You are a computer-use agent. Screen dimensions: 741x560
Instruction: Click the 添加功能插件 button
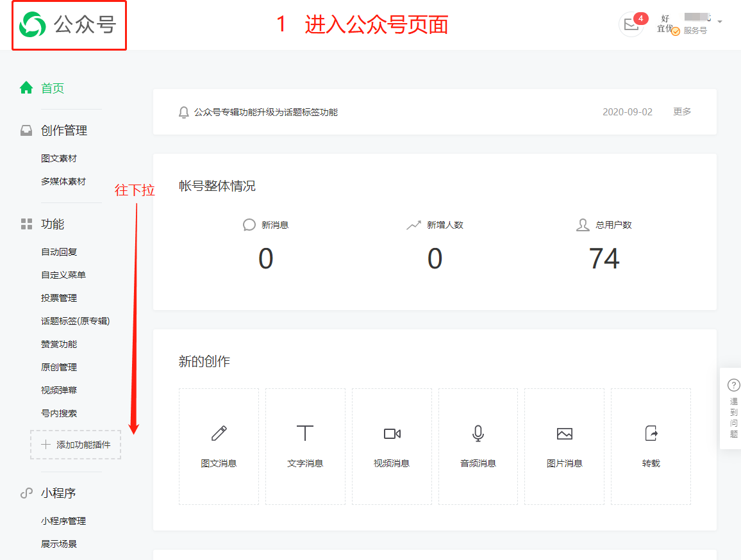click(x=76, y=445)
